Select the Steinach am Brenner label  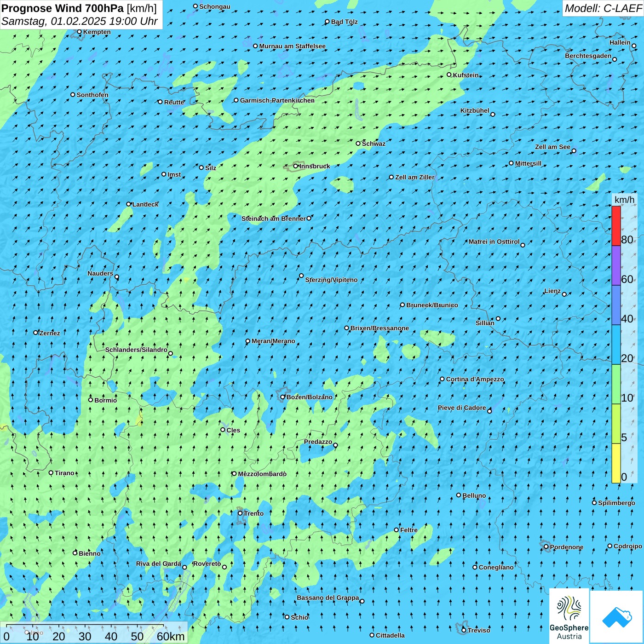point(274,219)
